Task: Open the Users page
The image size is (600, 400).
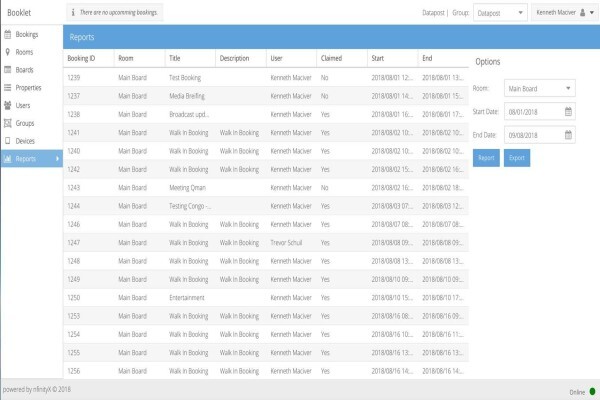Action: 32,105
